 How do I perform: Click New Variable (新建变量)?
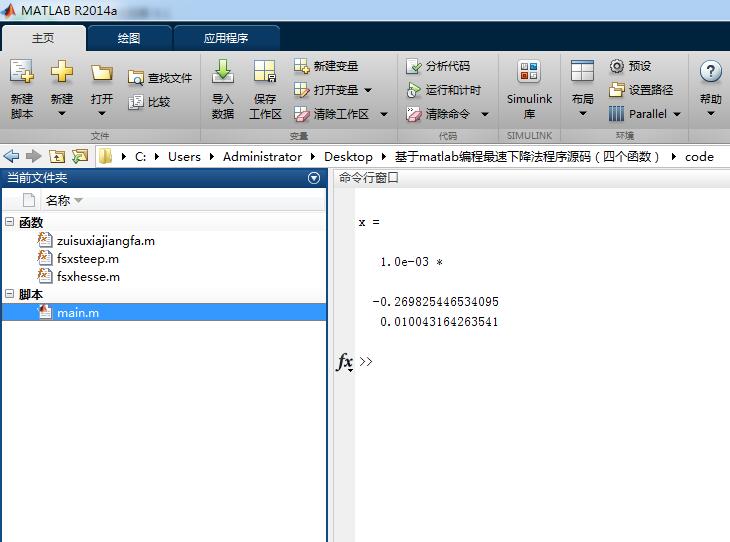click(326, 66)
